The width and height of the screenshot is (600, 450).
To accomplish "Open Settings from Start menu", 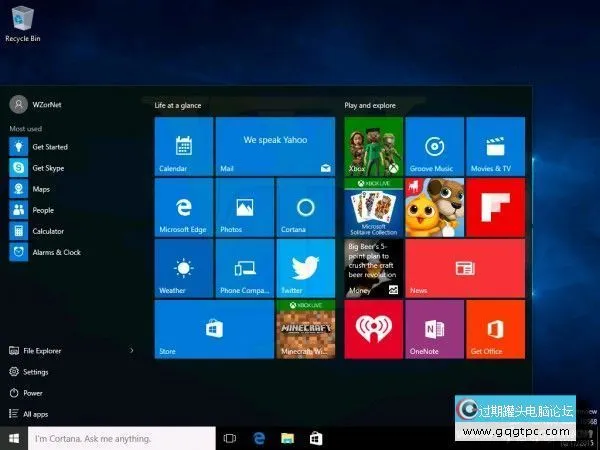I will (x=35, y=372).
